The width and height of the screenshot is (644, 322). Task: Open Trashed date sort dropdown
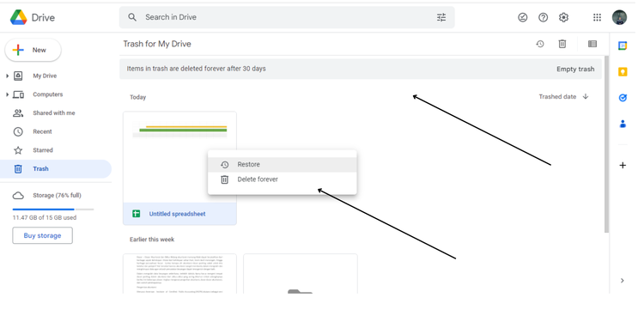(557, 96)
